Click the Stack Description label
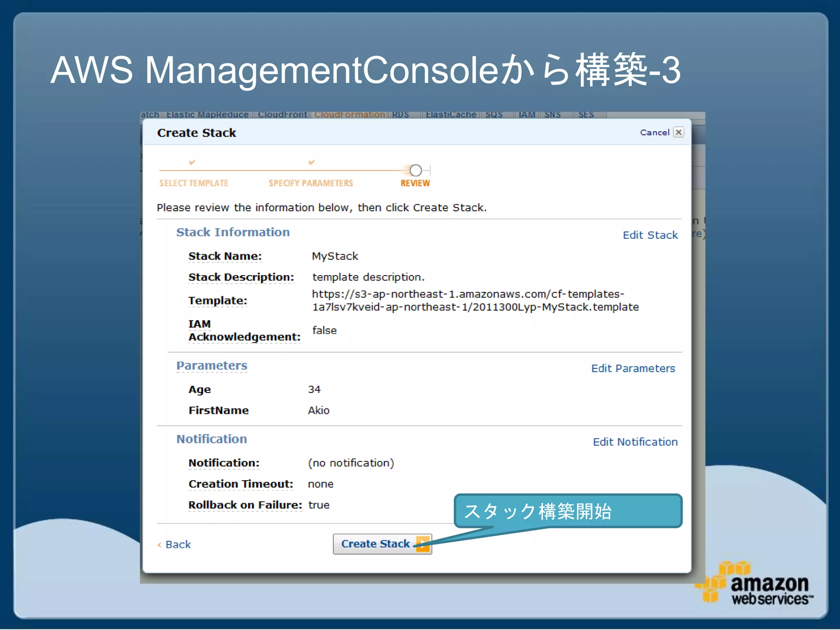Image resolution: width=840 pixels, height=630 pixels. (x=241, y=278)
